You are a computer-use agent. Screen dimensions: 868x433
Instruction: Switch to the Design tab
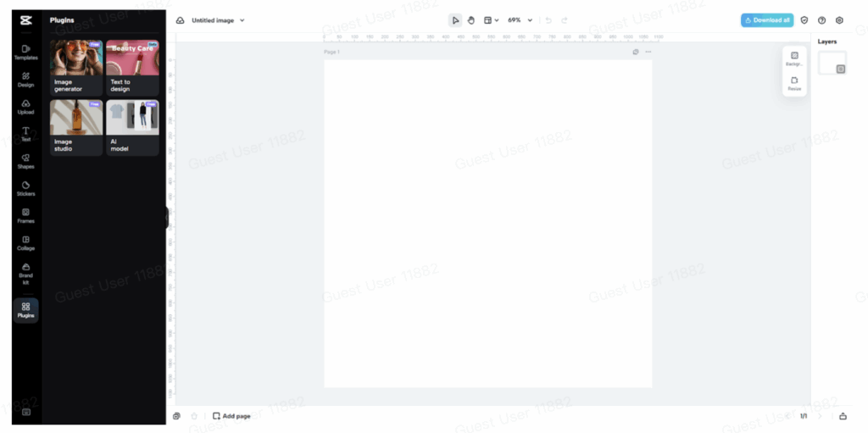click(25, 80)
